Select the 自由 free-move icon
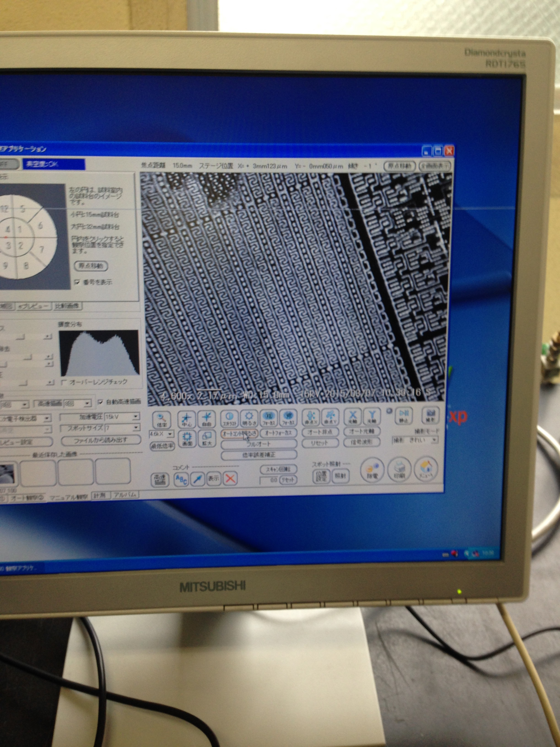The height and width of the screenshot is (747, 560). [x=206, y=419]
